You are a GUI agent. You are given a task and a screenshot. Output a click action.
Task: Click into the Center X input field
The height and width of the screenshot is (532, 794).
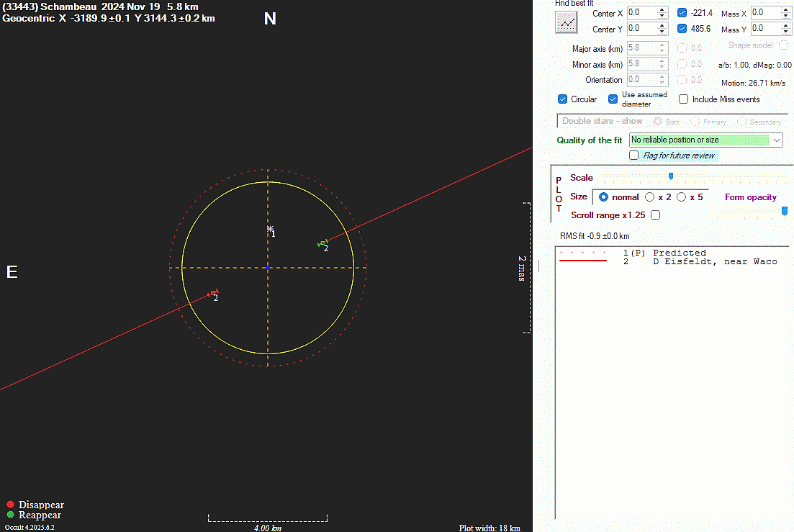click(x=642, y=13)
